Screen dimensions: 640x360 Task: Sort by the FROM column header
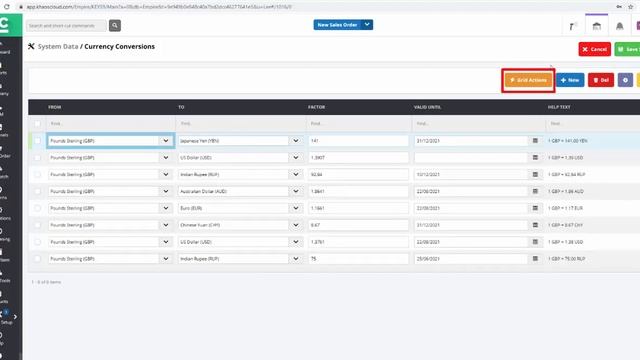point(55,107)
